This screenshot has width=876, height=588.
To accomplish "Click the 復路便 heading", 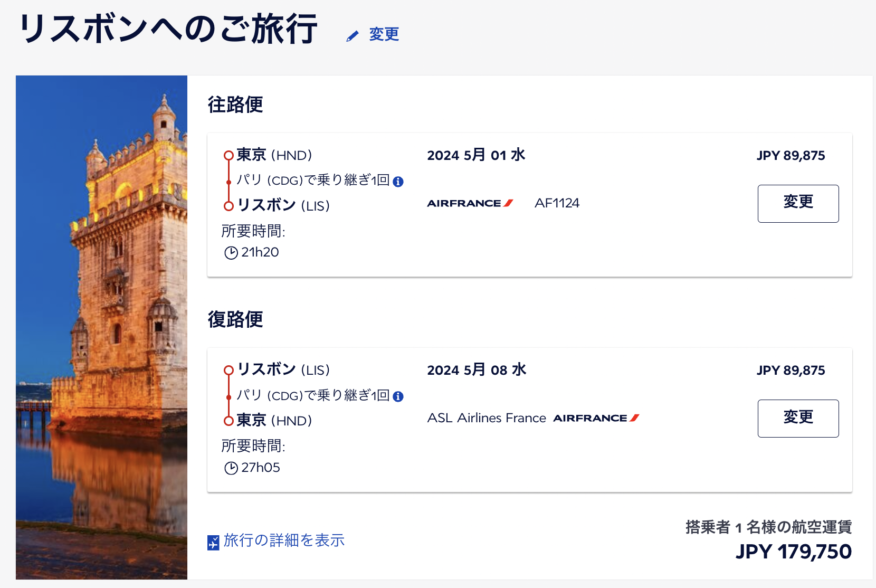I will (235, 319).
